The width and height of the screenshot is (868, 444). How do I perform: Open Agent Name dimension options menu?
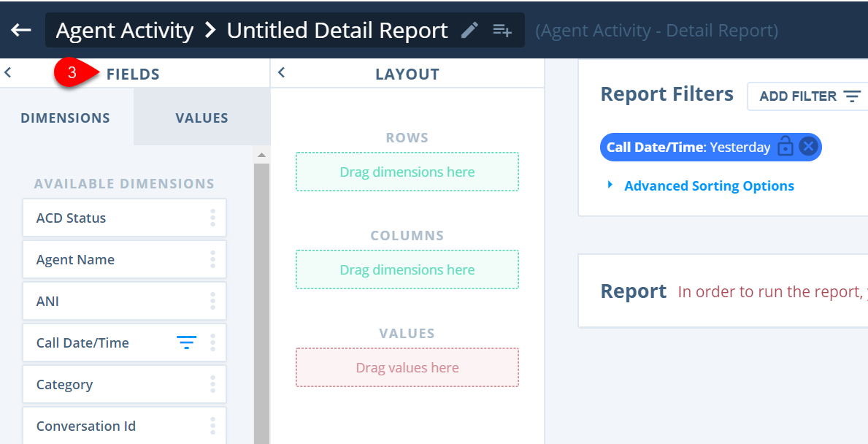coord(212,259)
